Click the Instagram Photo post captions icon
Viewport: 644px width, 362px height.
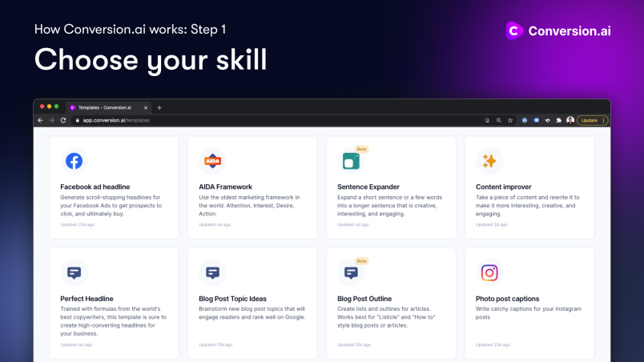tap(489, 272)
